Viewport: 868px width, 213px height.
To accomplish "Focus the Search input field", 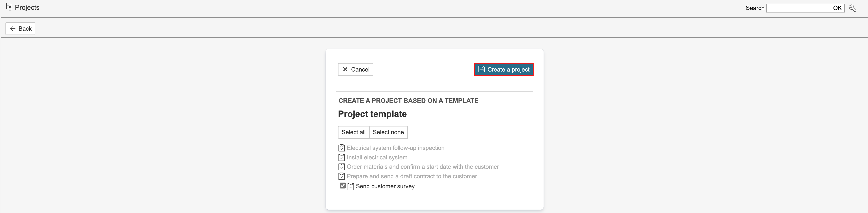I will [x=798, y=8].
